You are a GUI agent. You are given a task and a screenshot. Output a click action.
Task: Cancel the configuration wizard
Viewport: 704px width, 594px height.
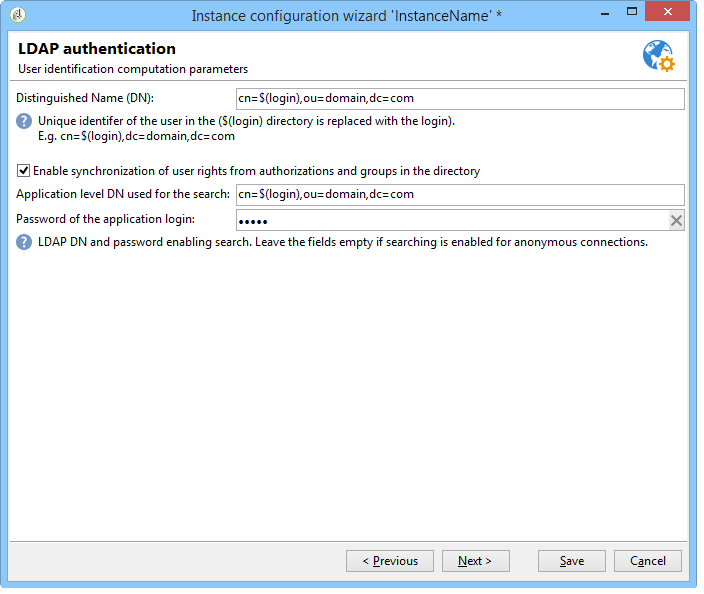(x=647, y=561)
